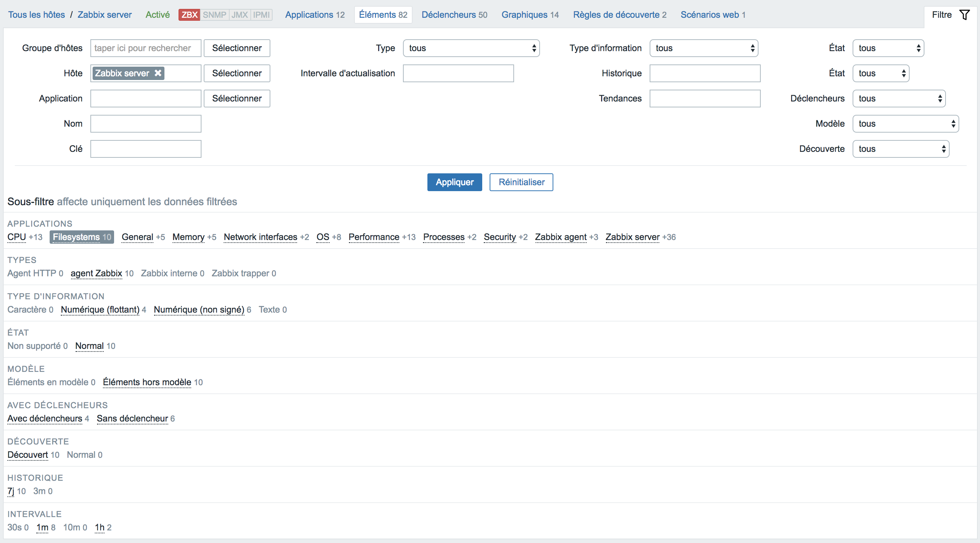The image size is (980, 543).
Task: Click the Appliquer button
Action: point(454,182)
